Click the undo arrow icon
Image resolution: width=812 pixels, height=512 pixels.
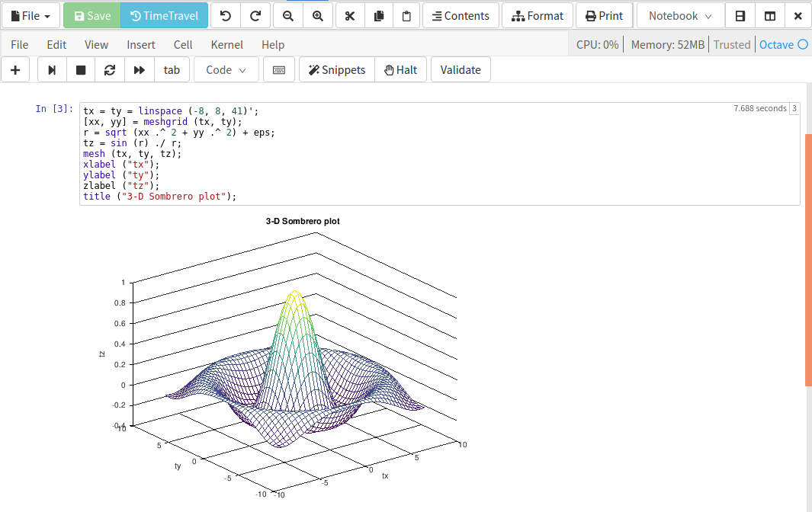225,16
